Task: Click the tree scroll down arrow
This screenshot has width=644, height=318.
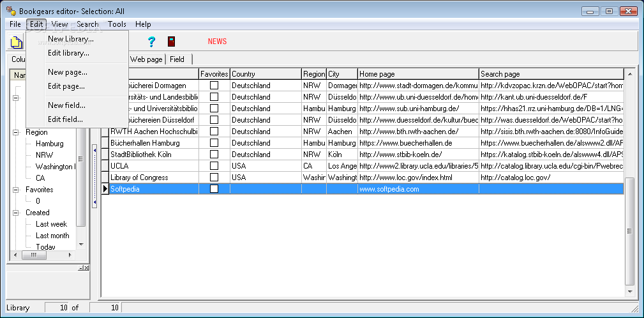Action: [x=81, y=245]
